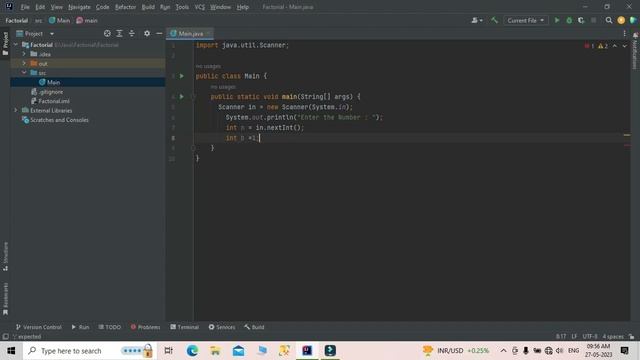Collapse all in Project panel

pyautogui.click(x=131, y=33)
